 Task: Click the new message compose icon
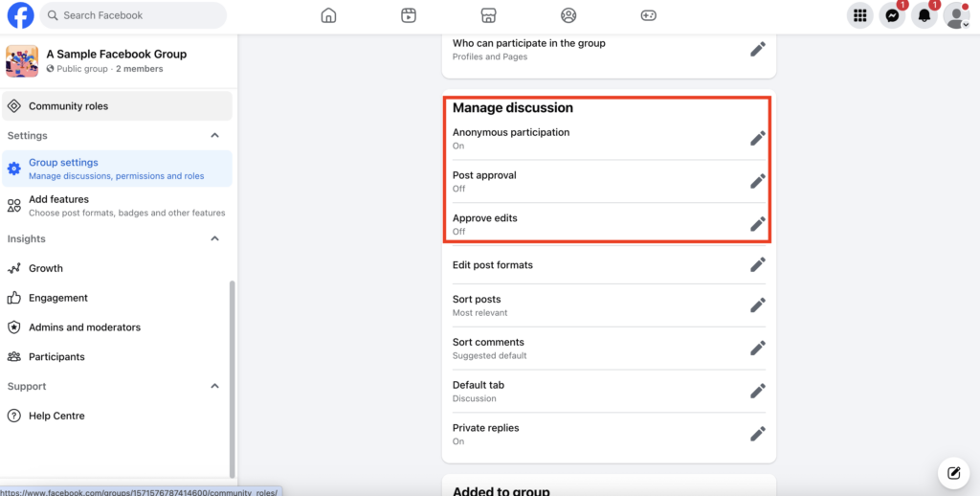tap(953, 472)
